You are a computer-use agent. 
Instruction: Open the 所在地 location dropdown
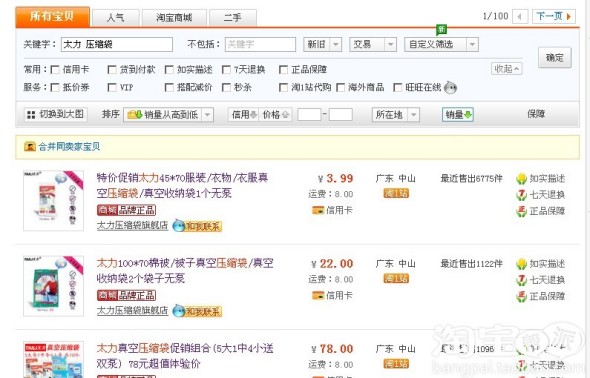(x=395, y=115)
